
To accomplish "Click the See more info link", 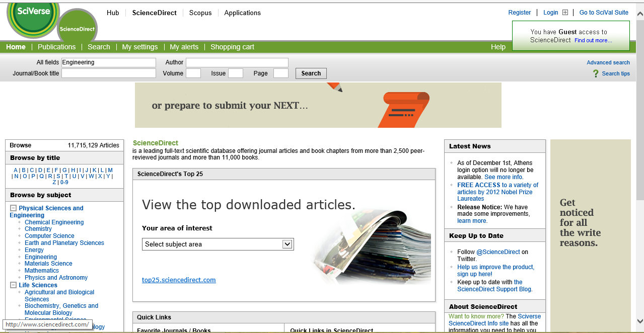I will 504,177.
